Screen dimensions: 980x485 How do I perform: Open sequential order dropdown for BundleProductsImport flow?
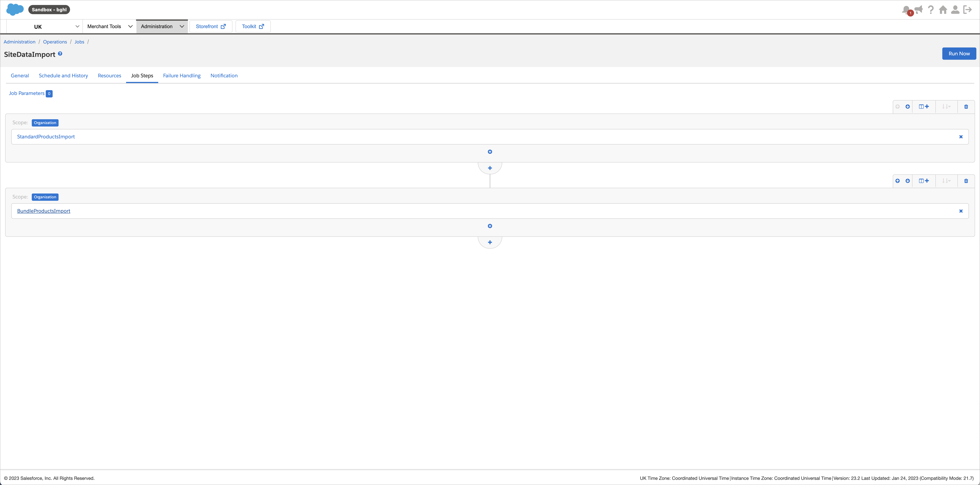coord(946,181)
